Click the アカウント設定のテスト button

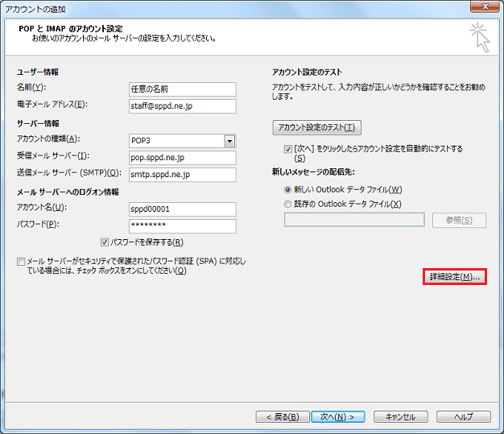tap(316, 128)
